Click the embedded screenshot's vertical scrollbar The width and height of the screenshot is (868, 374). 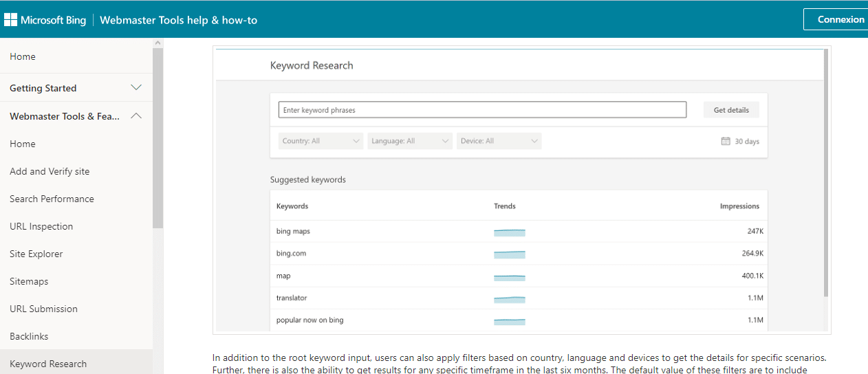tap(826, 172)
